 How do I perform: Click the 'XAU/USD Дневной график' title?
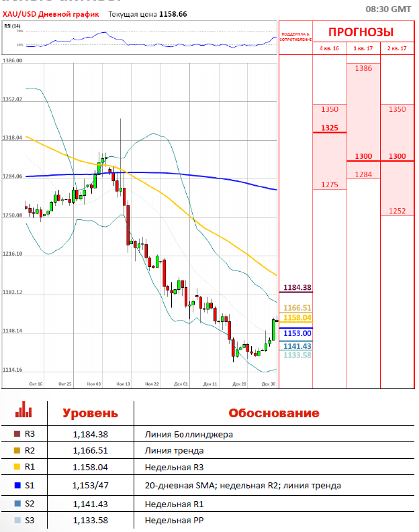point(50,13)
